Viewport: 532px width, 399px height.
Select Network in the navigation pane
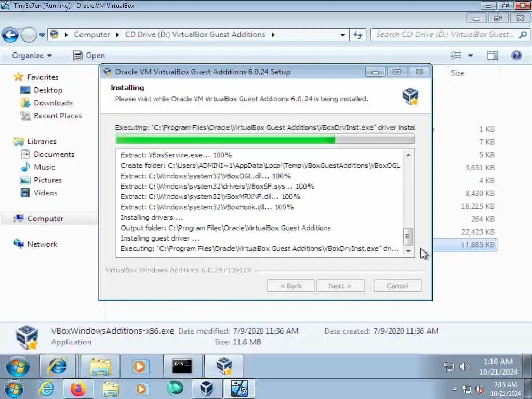point(35,244)
